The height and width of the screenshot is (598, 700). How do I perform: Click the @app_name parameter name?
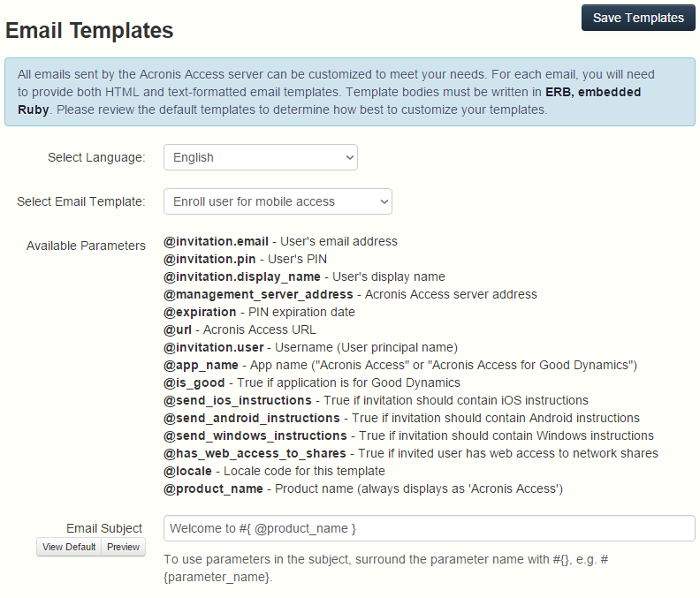(x=201, y=365)
